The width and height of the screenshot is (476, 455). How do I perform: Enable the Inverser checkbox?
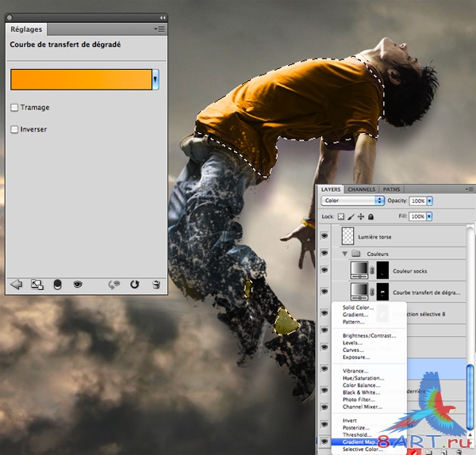click(14, 129)
